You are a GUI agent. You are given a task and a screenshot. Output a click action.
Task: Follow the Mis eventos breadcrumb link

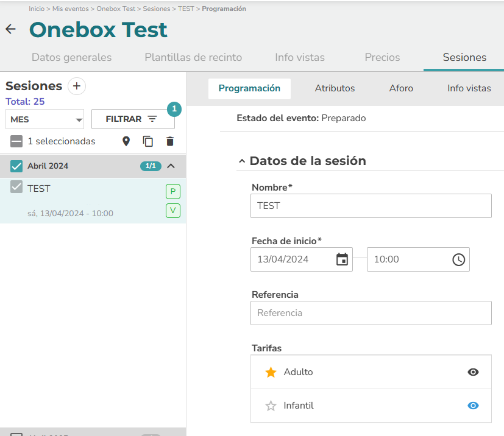coord(71,9)
